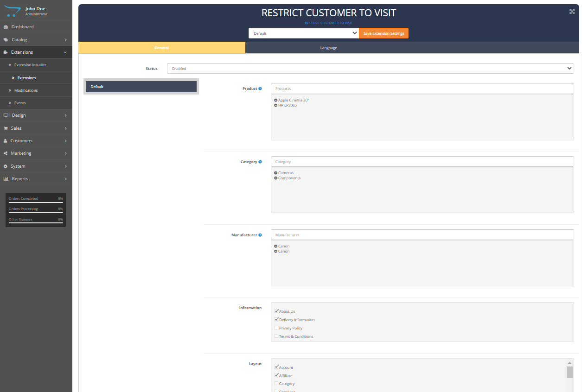Click the Reports bar chart icon
This screenshot has width=582, height=392.
click(6, 179)
